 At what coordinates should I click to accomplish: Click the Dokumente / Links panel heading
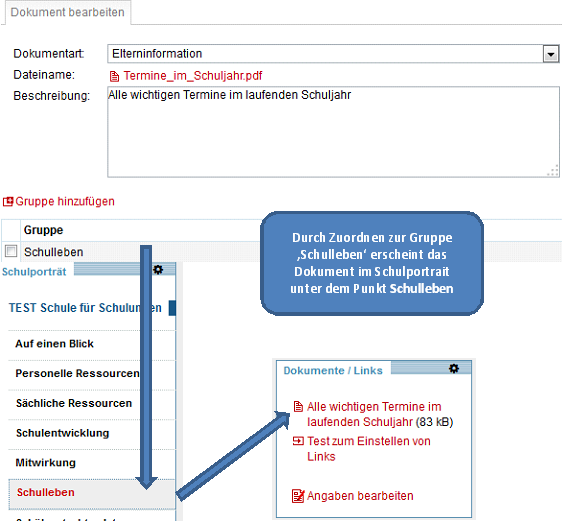pos(333,370)
